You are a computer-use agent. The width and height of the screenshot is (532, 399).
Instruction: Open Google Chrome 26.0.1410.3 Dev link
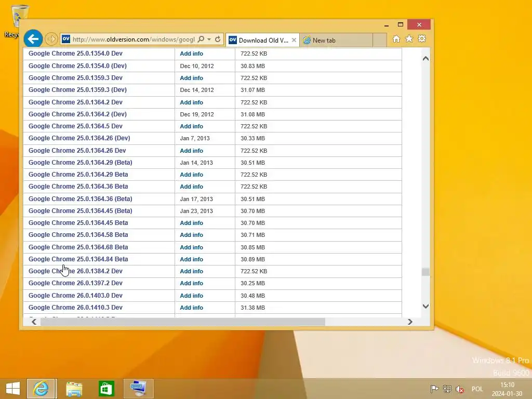[x=75, y=308]
